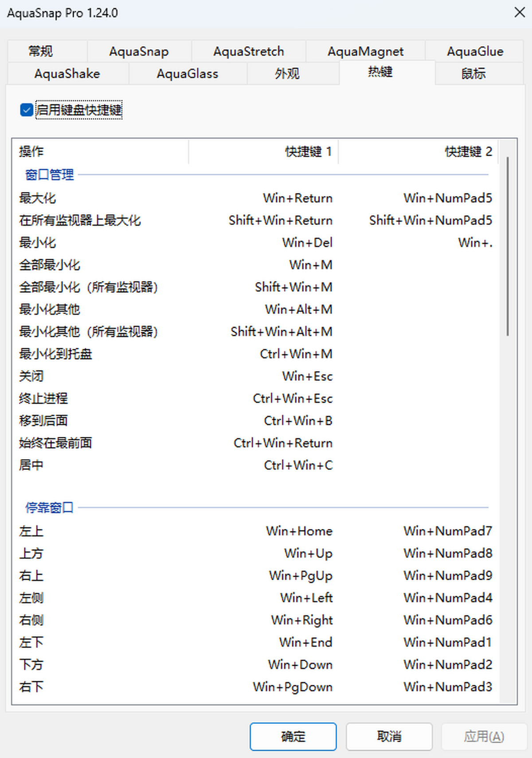This screenshot has width=532, height=758.
Task: Click the Win+Del shortcut cell
Action: point(308,243)
